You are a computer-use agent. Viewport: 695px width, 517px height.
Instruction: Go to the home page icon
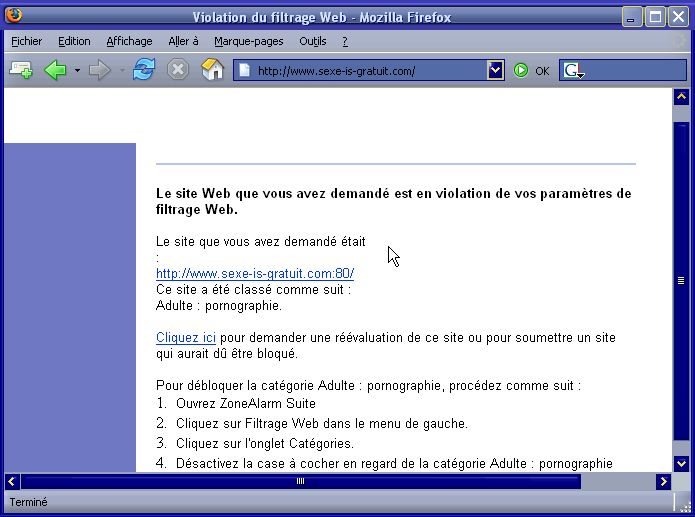[x=212, y=70]
